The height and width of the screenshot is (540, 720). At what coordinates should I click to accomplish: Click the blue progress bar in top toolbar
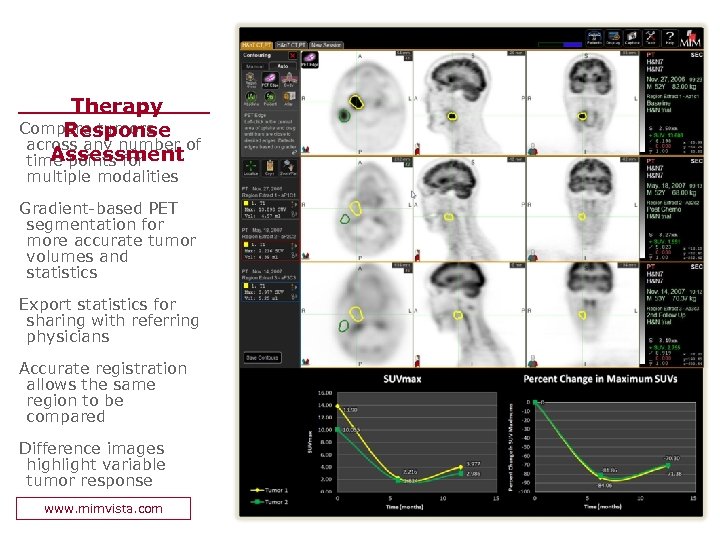pos(572,45)
